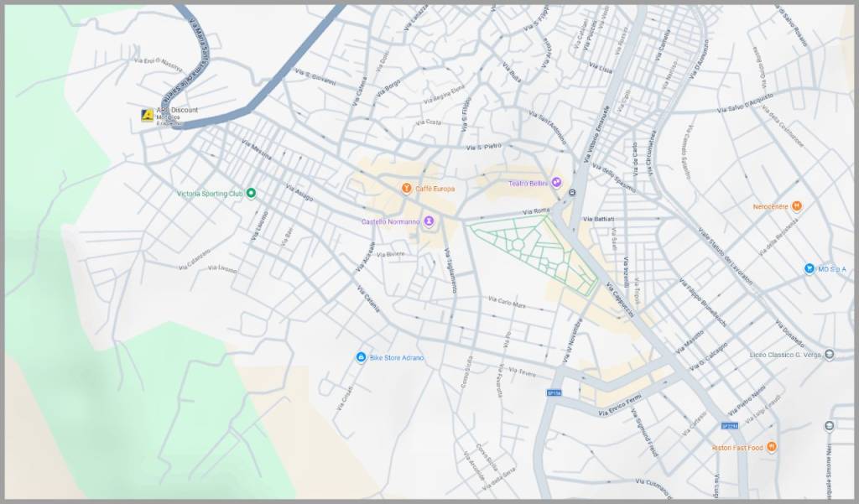Image resolution: width=859 pixels, height=504 pixels.
Task: Click the green park garden beside Via Roma
Action: coord(533,252)
